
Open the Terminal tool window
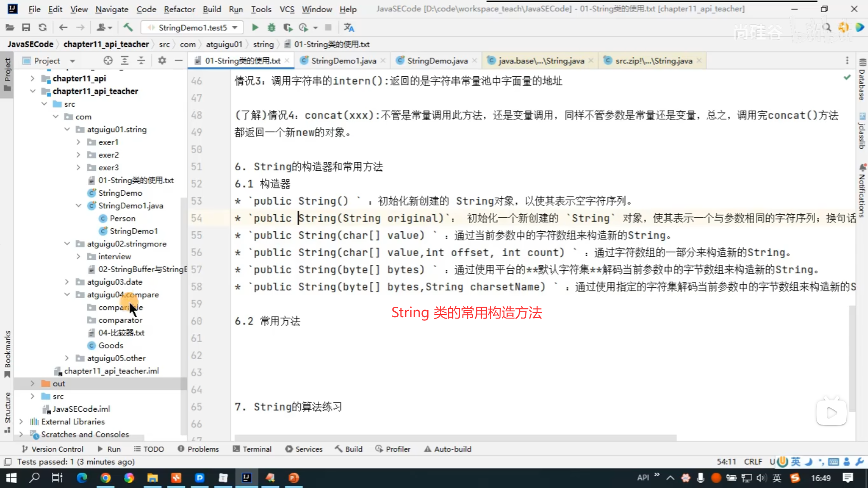tap(252, 449)
